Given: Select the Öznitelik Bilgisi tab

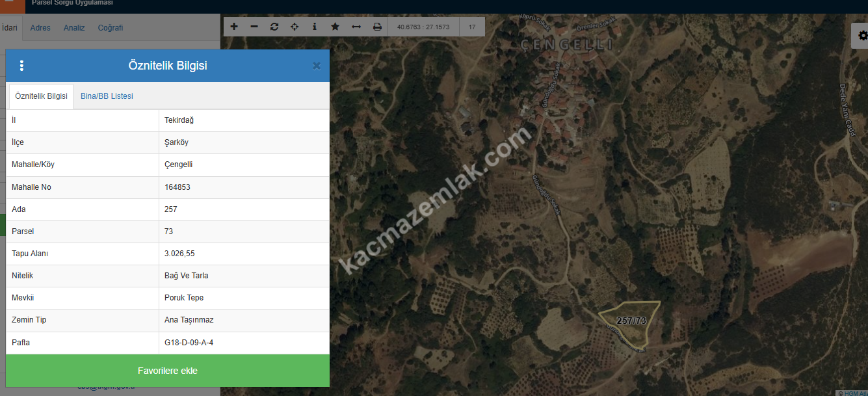Looking at the screenshot, I should 41,96.
